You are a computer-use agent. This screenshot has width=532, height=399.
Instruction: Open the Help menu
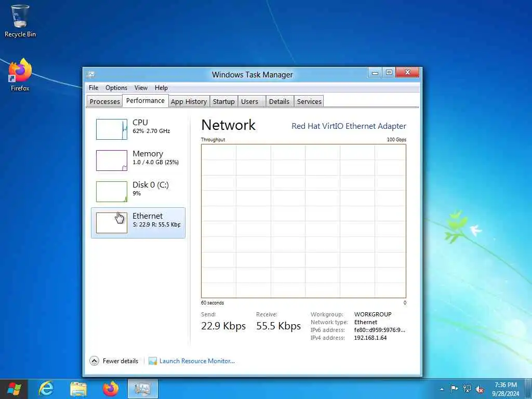pyautogui.click(x=161, y=87)
